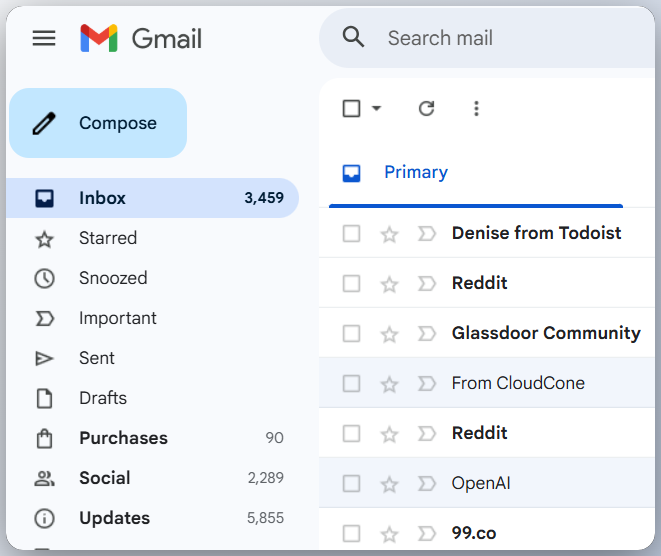The width and height of the screenshot is (661, 556).
Task: Open the Inbox folder
Action: pyautogui.click(x=152, y=198)
